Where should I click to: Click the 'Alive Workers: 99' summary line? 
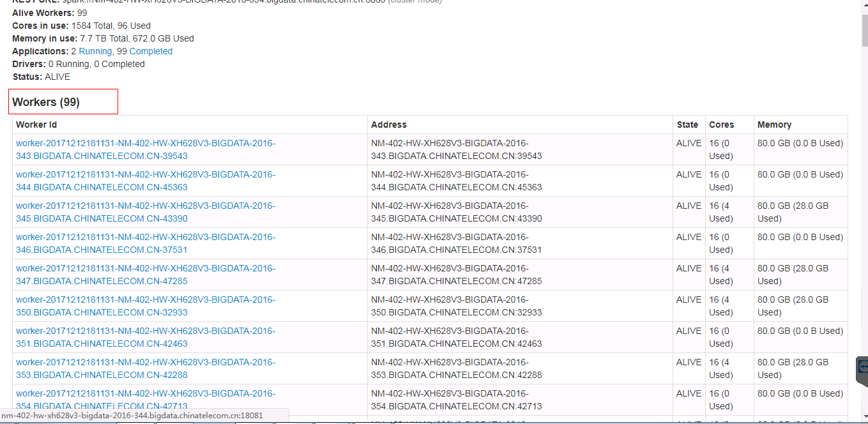coord(50,13)
